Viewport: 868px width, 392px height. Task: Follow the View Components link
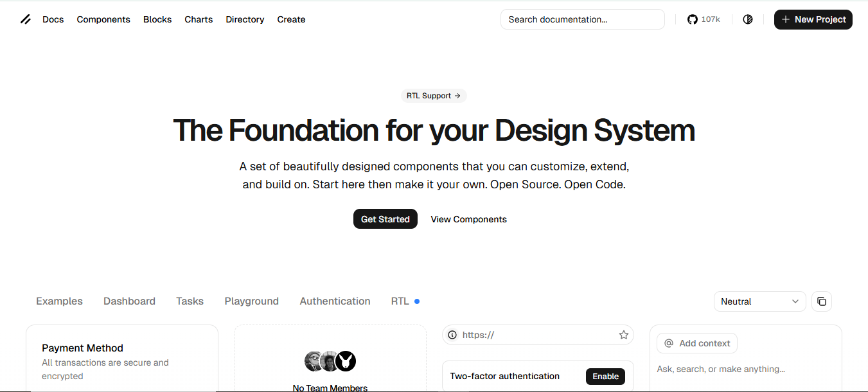(x=468, y=219)
